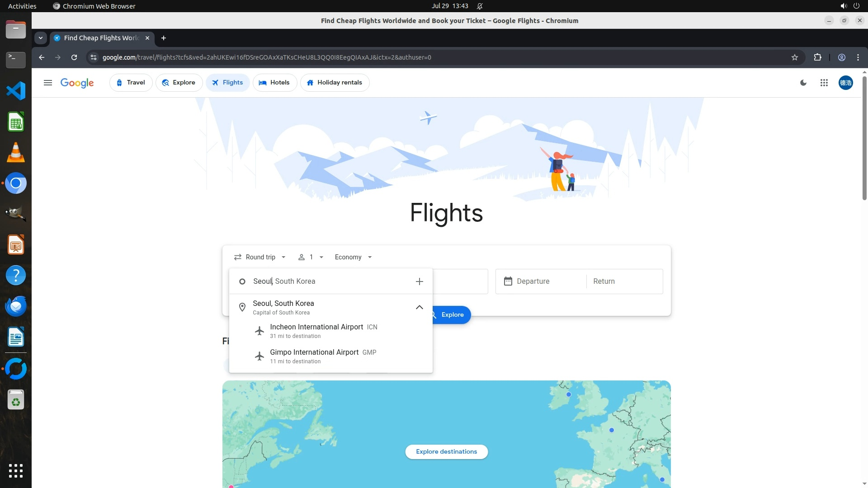Bookmark this page with the star icon
The height and width of the screenshot is (488, 868).
[x=795, y=57]
